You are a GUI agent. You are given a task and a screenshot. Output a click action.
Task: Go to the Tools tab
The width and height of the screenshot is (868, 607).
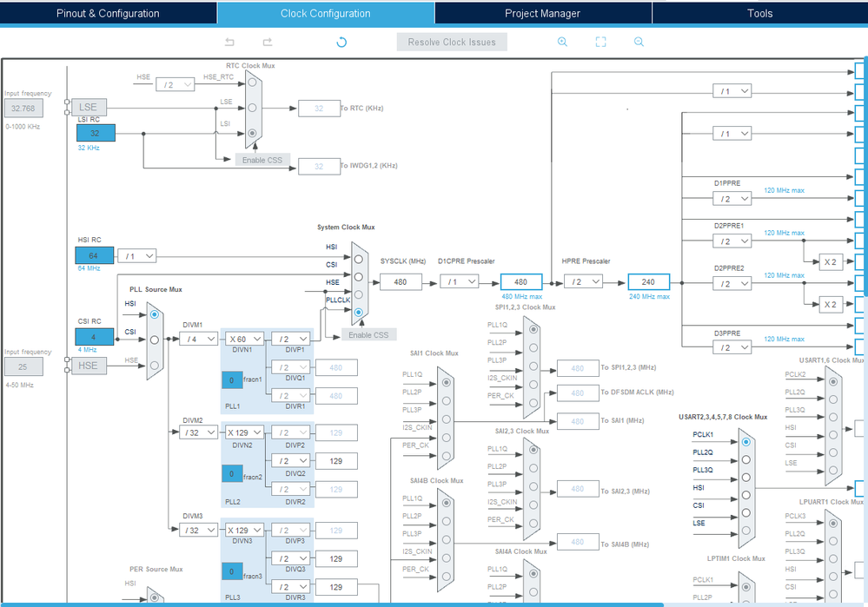759,13
